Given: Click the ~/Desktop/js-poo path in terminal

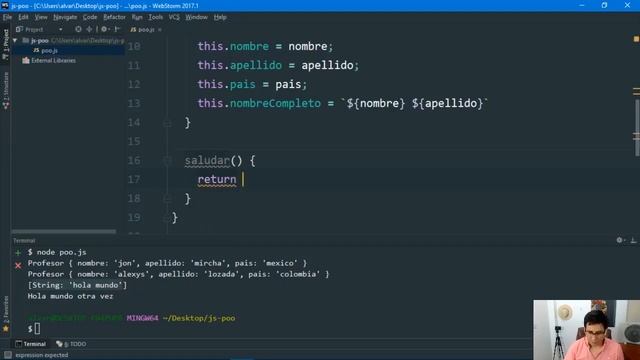Looking at the screenshot, I should coord(199,318).
